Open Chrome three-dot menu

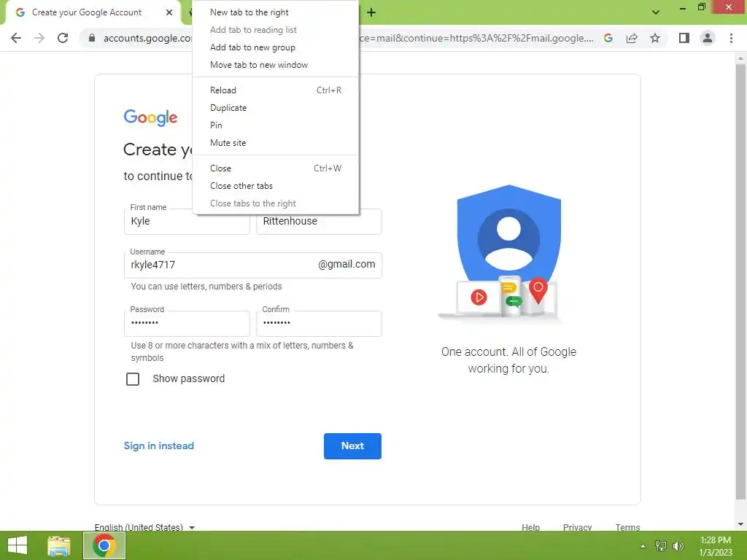click(731, 38)
